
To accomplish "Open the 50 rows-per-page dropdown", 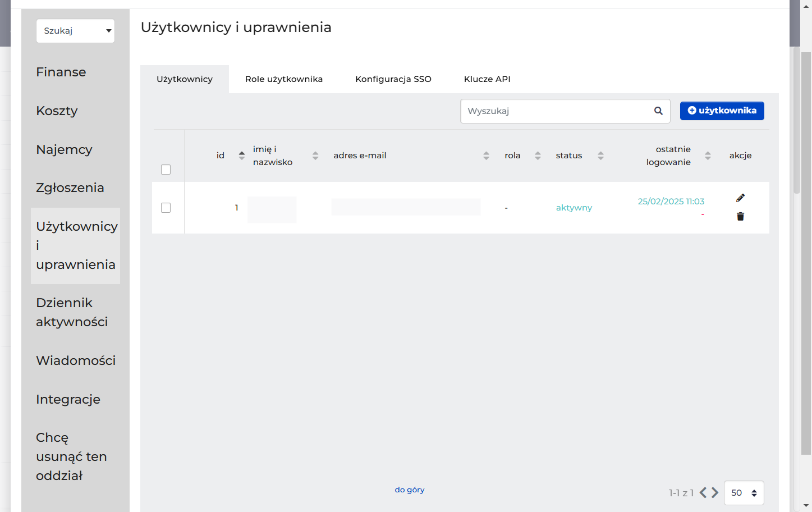I will pyautogui.click(x=744, y=493).
